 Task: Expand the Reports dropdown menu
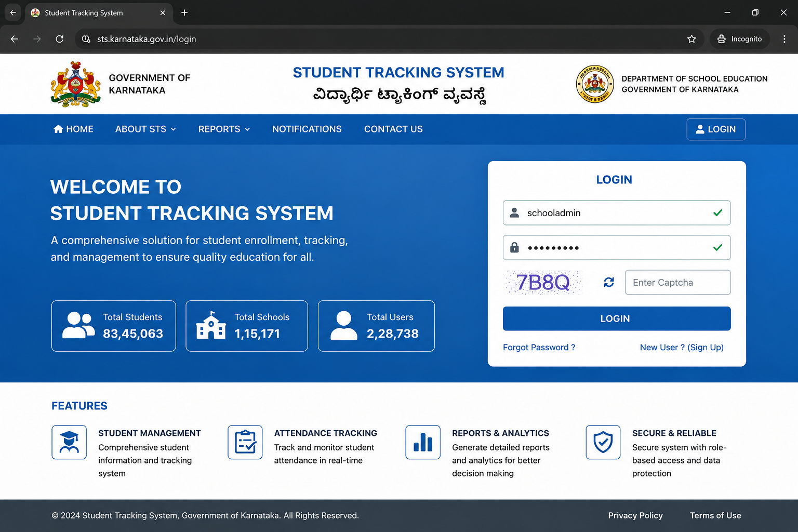[224, 129]
